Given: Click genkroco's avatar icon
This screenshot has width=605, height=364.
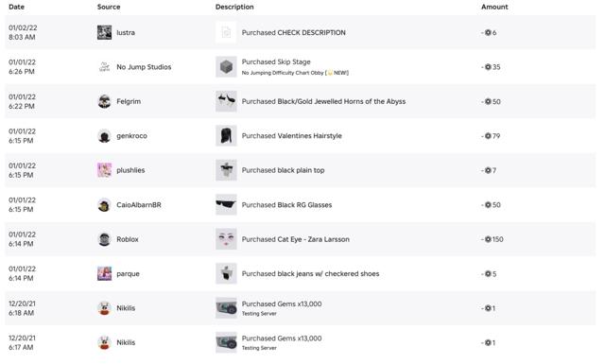Looking at the screenshot, I should 104,136.
